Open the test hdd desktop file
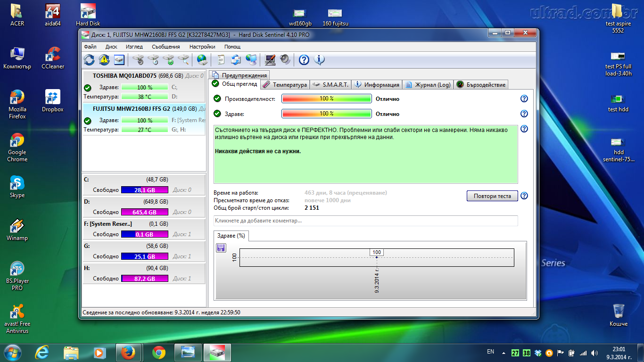Screen dimensions: 644x362 [x=618, y=102]
